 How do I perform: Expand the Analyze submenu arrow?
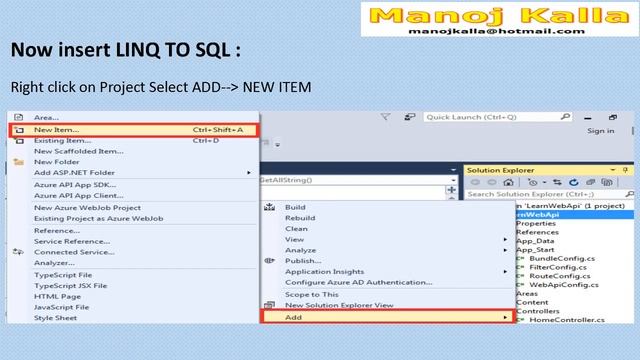pyautogui.click(x=505, y=250)
